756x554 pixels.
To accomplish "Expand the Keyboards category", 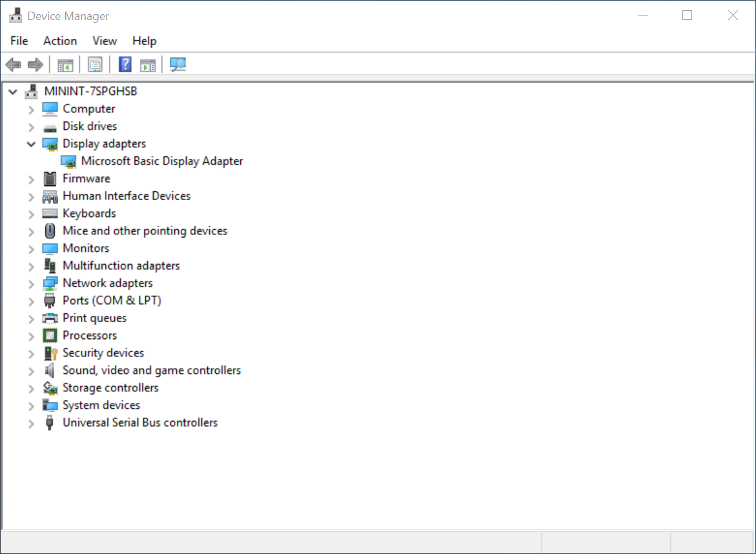I will [x=32, y=214].
